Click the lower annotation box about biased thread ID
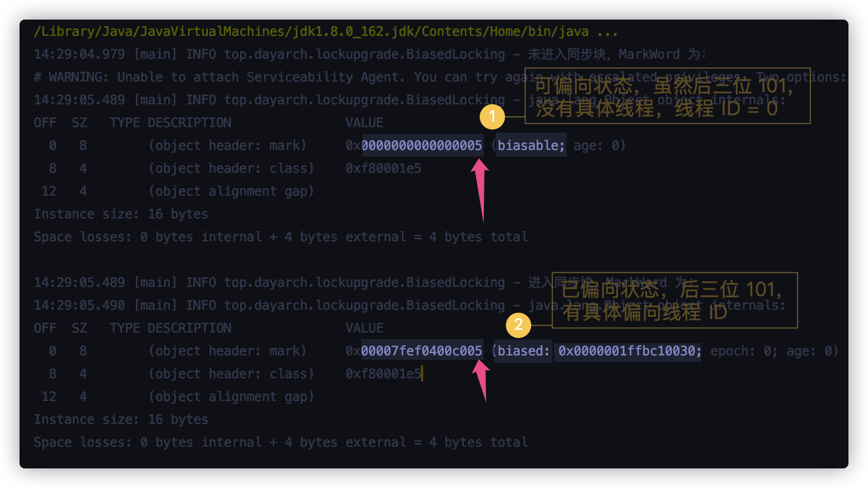Viewport: 868px width, 488px height. [674, 300]
